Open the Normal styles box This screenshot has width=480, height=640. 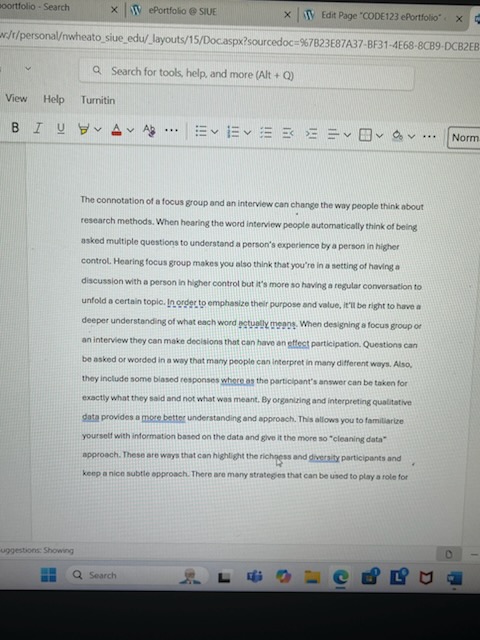coord(464,138)
